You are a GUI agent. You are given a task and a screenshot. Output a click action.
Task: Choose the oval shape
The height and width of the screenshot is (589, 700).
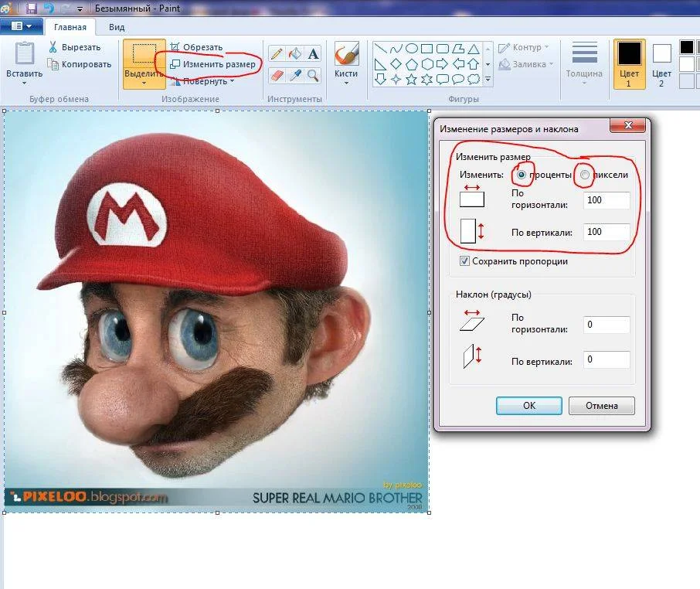[x=412, y=49]
